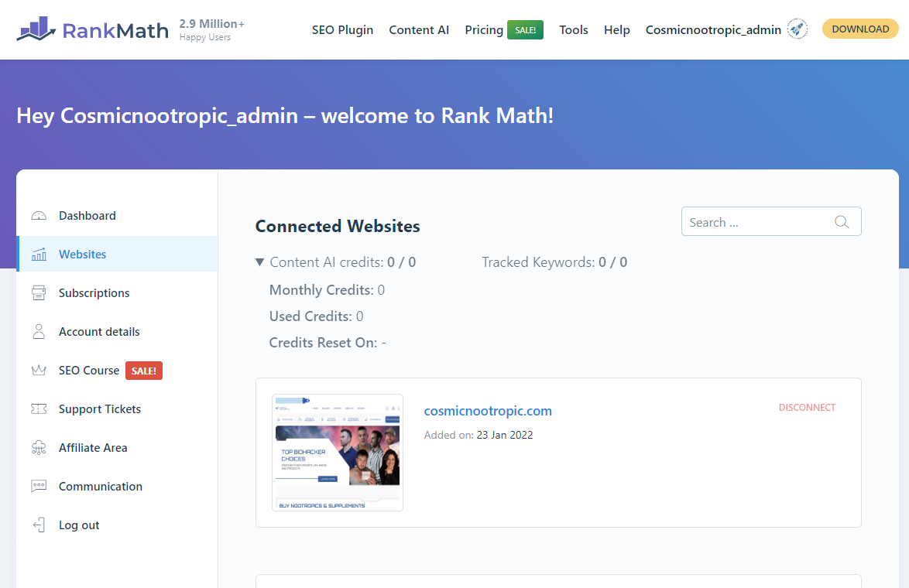
Task: Click the Support Tickets ticket icon
Action: tap(39, 409)
